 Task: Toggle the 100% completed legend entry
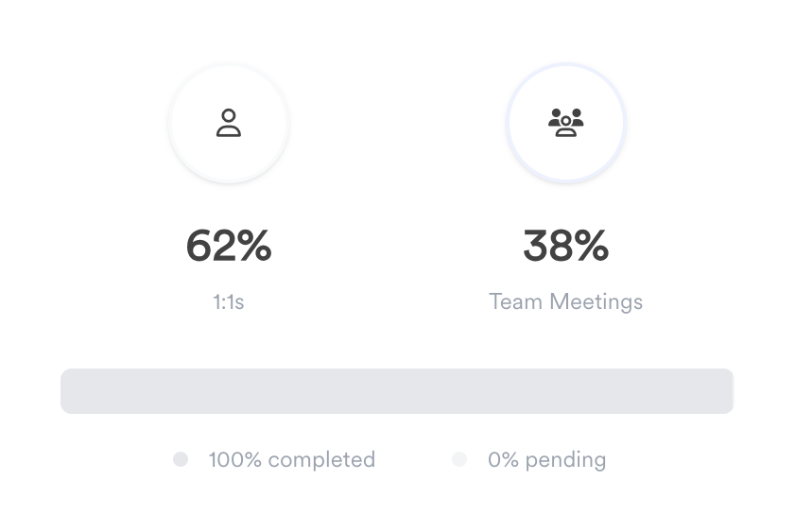point(274,459)
